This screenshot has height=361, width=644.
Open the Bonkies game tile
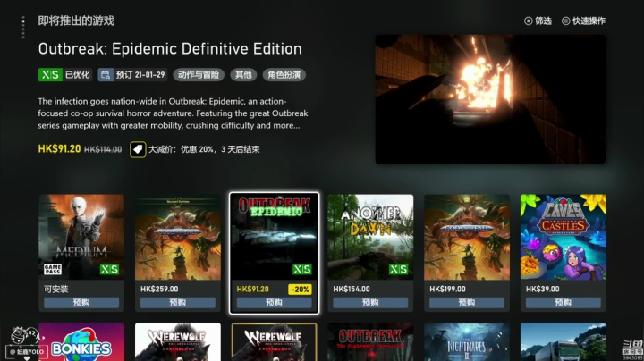81,341
